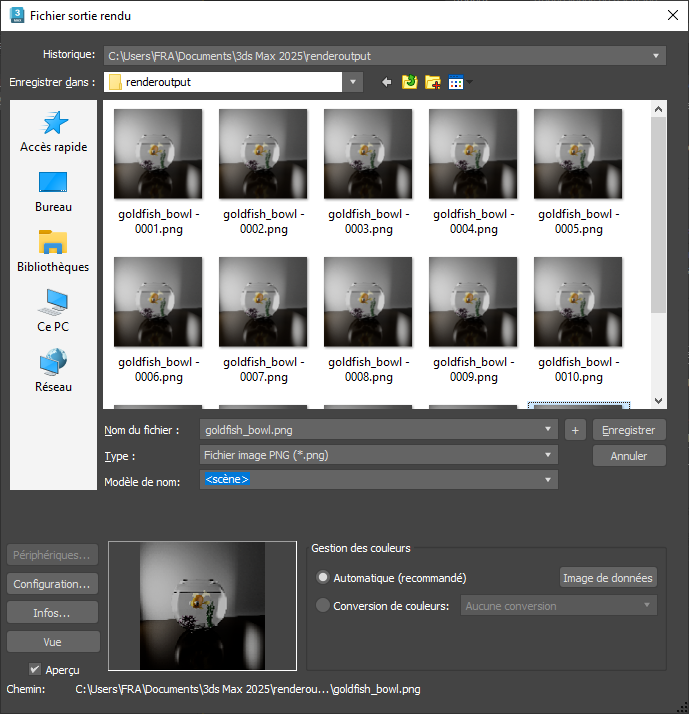Select Automatique (recommandé) radio button

(323, 577)
